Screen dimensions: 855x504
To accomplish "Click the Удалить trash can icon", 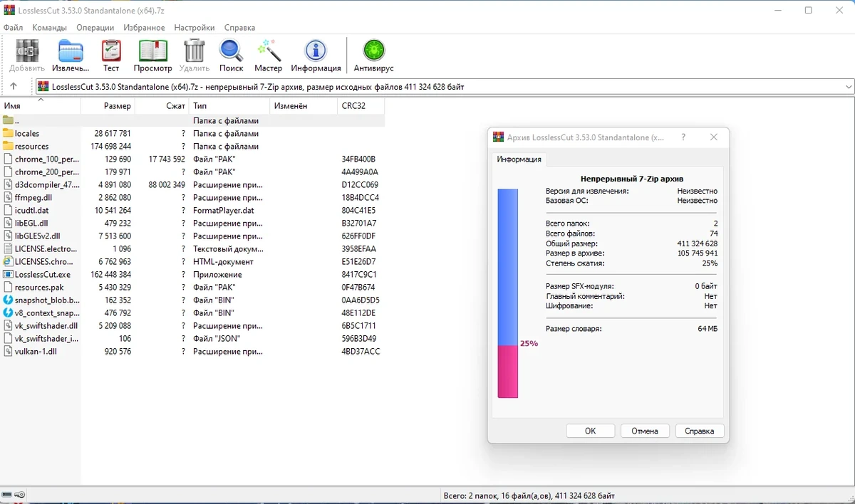I will [195, 51].
